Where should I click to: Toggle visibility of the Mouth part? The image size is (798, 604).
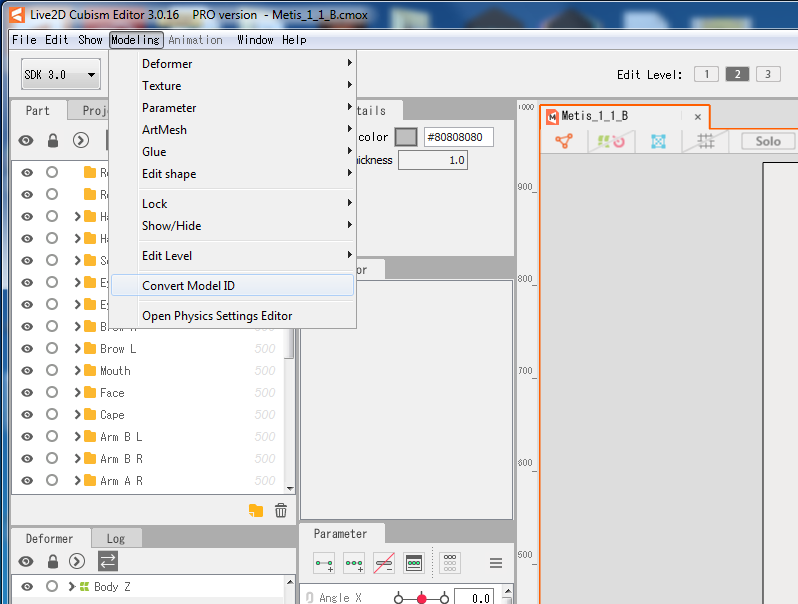pyautogui.click(x=27, y=371)
